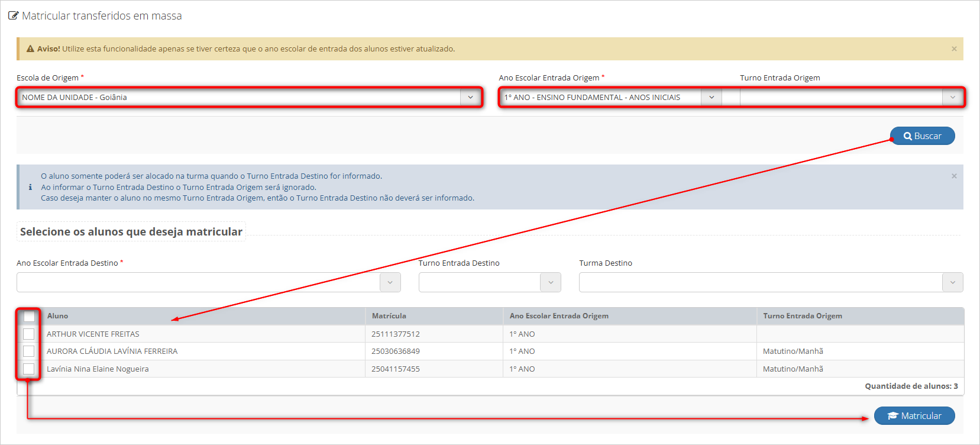Viewport: 980px width, 445px height.
Task: Click the Matricular button
Action: pyautogui.click(x=914, y=416)
